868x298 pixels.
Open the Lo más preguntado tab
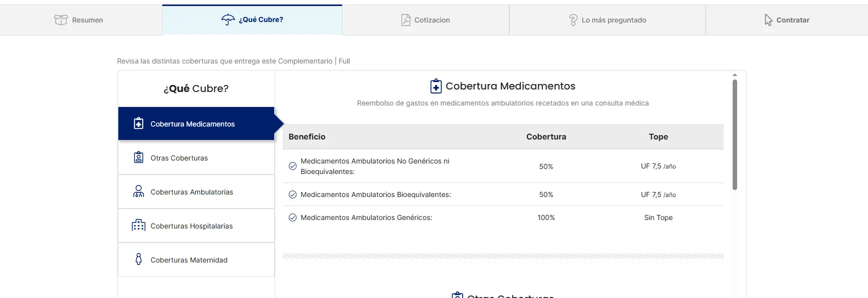click(x=607, y=19)
